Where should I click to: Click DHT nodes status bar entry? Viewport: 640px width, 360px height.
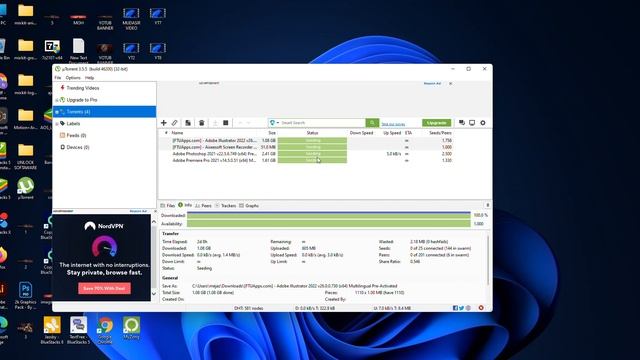click(x=249, y=308)
